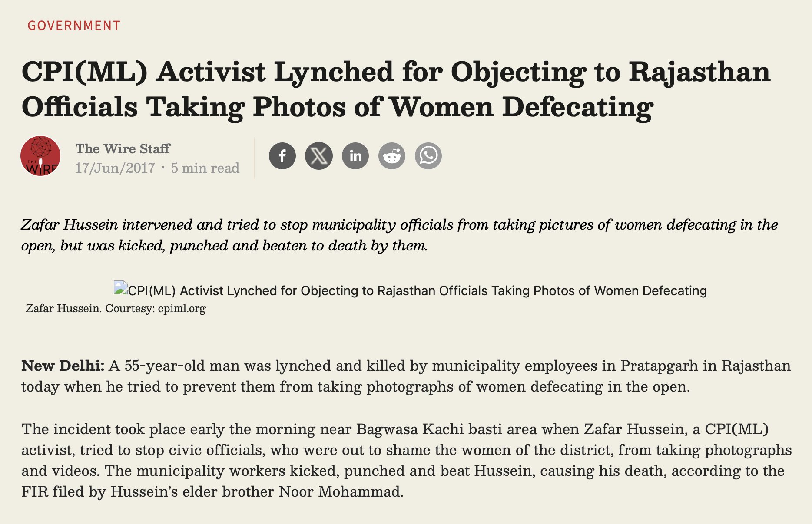Click the bold New Delhi dateline
Screen dimensions: 812x524
click(x=63, y=366)
